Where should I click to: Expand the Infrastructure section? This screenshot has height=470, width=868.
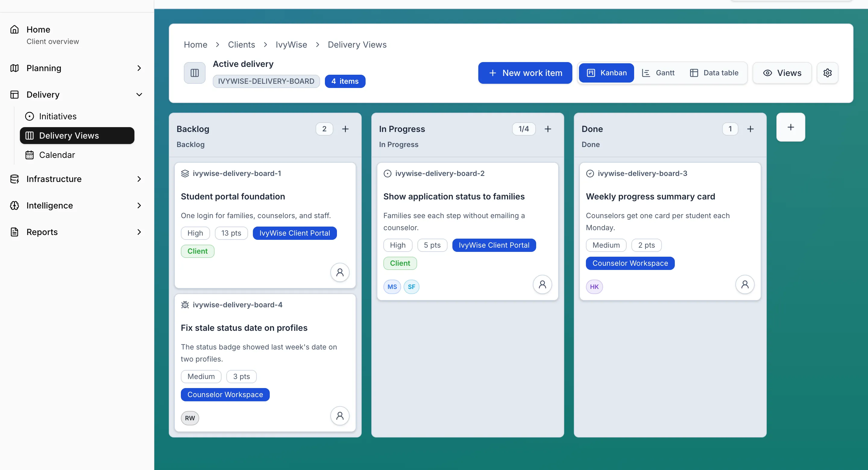click(x=139, y=179)
